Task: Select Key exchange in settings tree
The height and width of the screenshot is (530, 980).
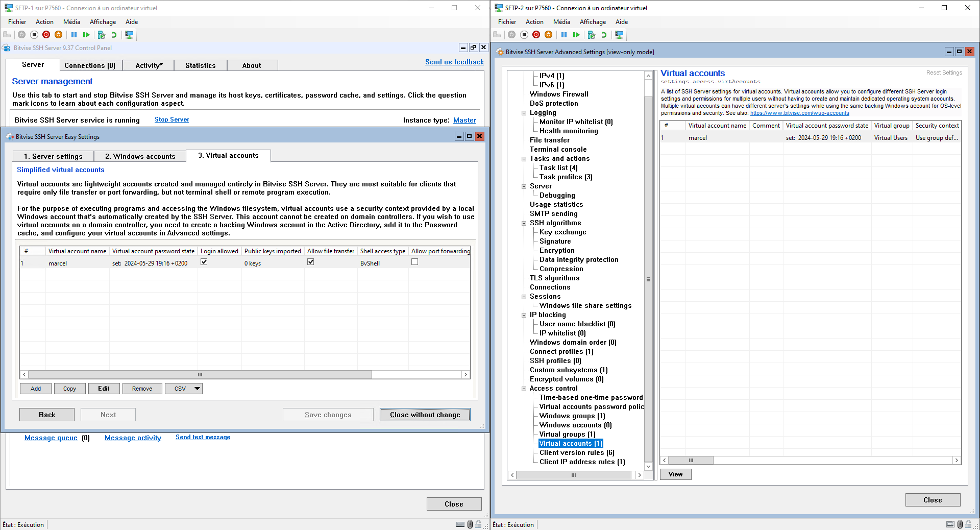Action: coord(562,232)
